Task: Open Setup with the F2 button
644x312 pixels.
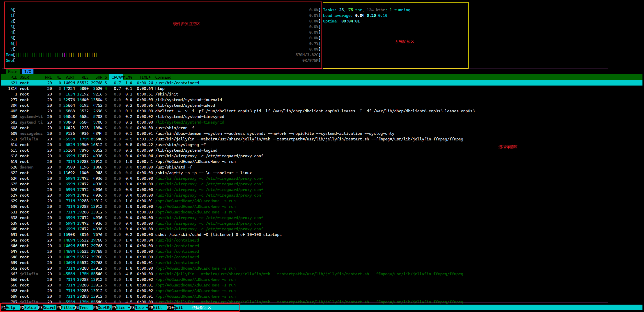Action: [29, 308]
